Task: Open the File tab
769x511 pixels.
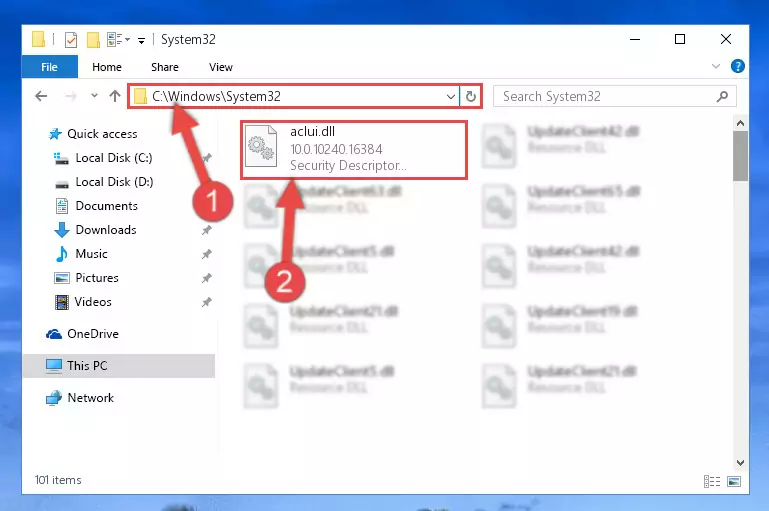Action: [x=50, y=67]
